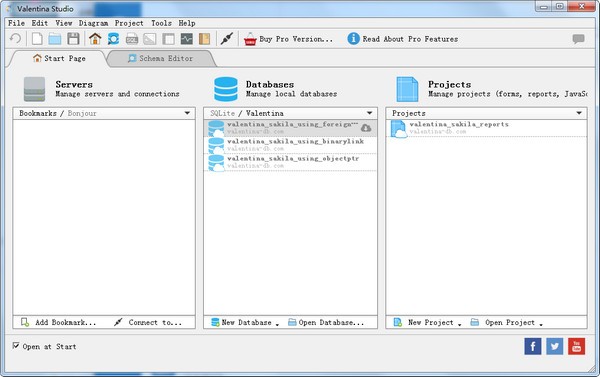
Task: Open the Facebook social icon
Action: [533, 346]
